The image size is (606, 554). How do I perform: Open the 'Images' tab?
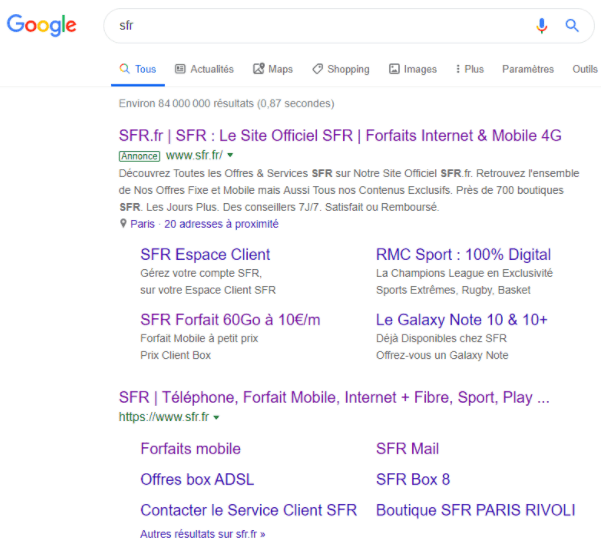pos(413,69)
